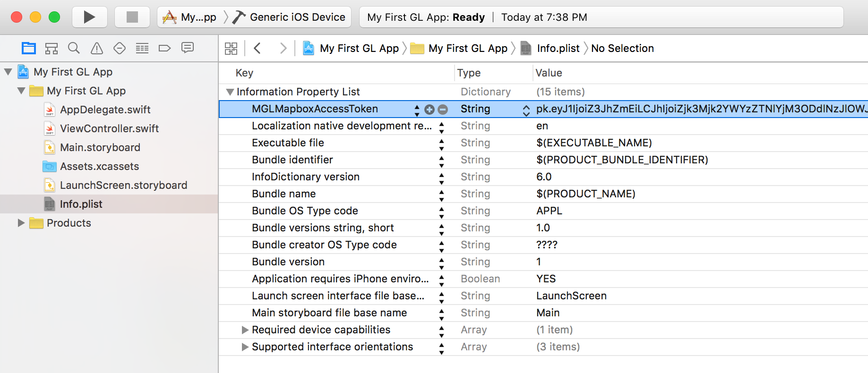Expand Supported interface orientations array
868x373 pixels.
[245, 347]
